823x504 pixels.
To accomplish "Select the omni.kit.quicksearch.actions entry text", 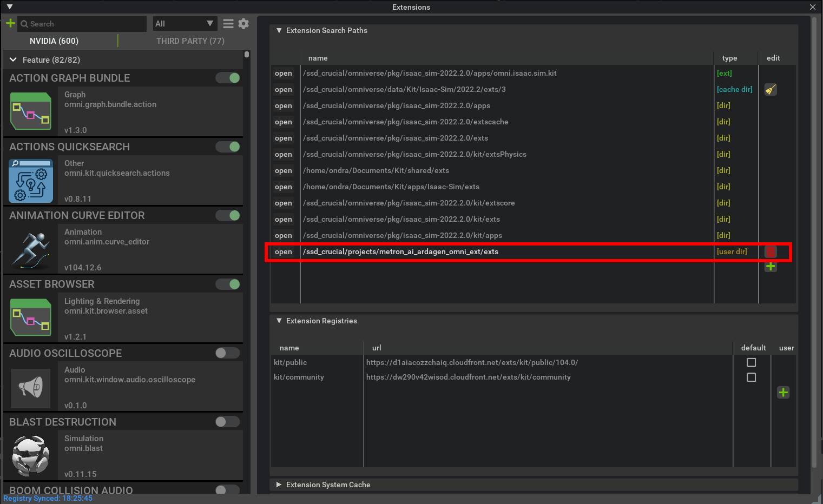I will pyautogui.click(x=117, y=173).
